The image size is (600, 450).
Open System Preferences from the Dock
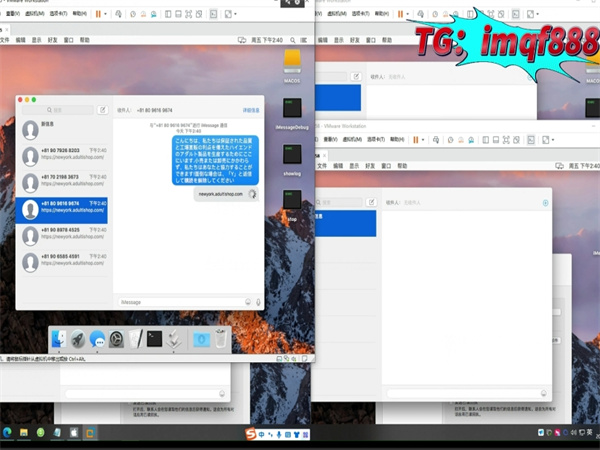pyautogui.click(x=116, y=340)
